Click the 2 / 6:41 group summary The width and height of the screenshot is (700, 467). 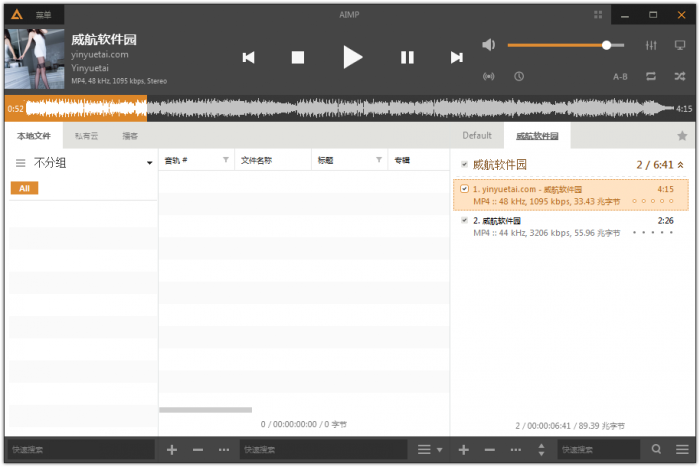(x=654, y=165)
